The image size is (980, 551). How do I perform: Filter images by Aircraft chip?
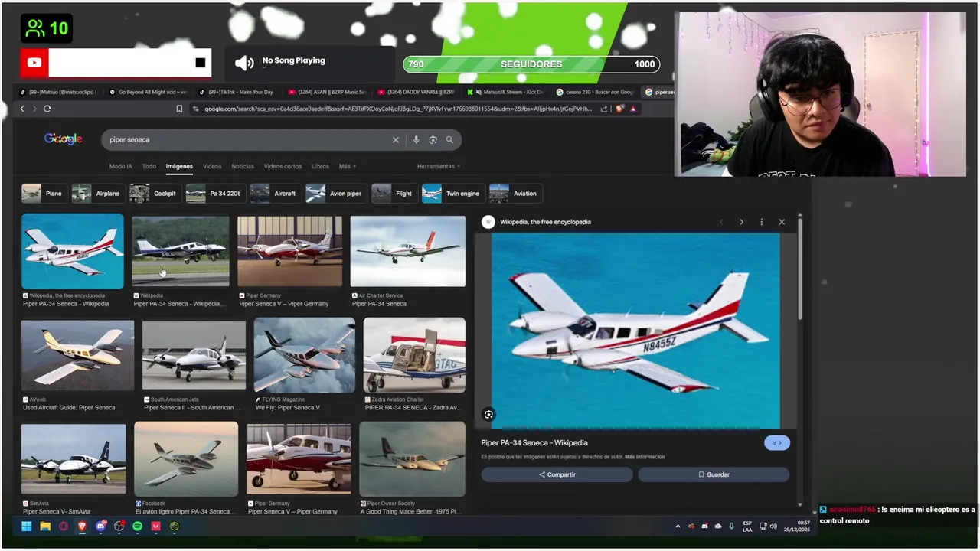274,194
